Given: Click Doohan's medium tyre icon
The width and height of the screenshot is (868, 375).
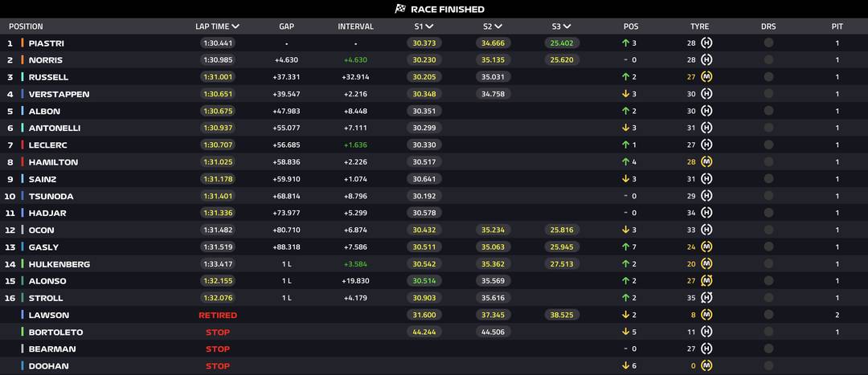Looking at the screenshot, I should pos(706,366).
